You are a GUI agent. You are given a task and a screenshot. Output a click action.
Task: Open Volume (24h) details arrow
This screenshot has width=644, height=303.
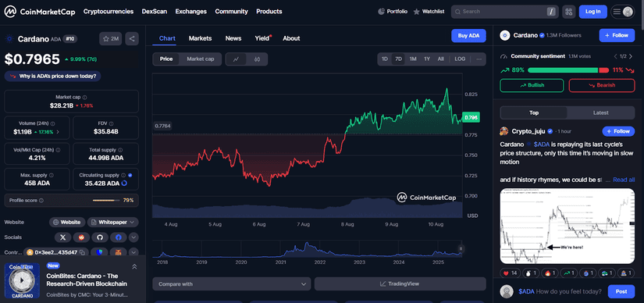point(58,132)
